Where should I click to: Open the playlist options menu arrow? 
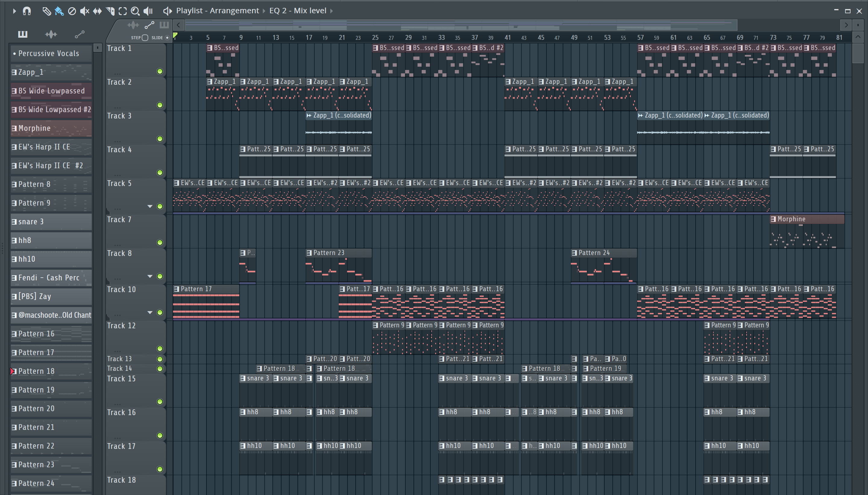(x=14, y=11)
